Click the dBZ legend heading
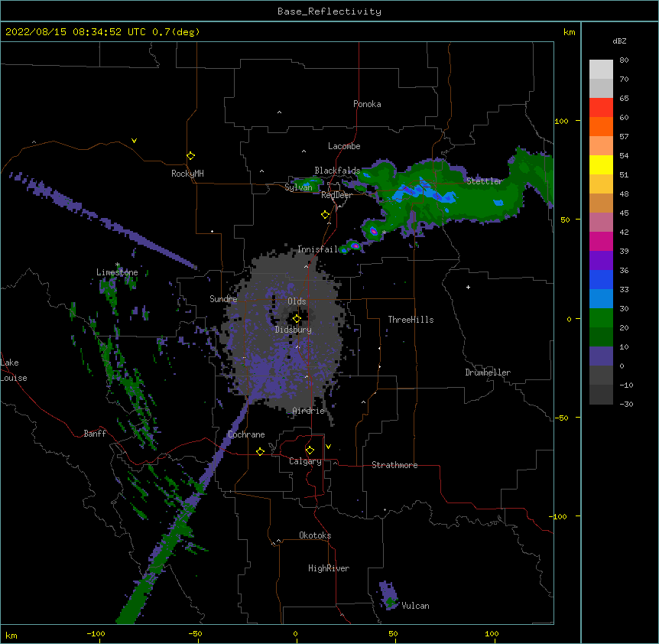 (619, 41)
